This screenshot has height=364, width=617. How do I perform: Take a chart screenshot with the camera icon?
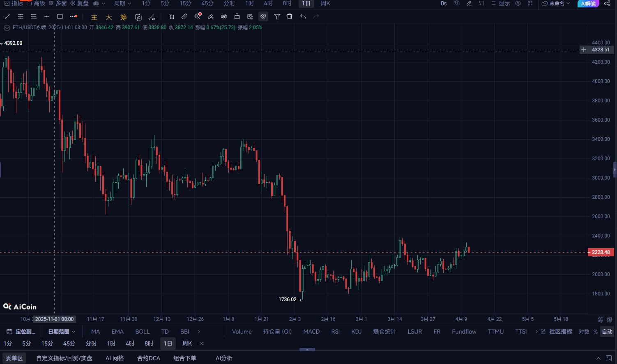456,3
